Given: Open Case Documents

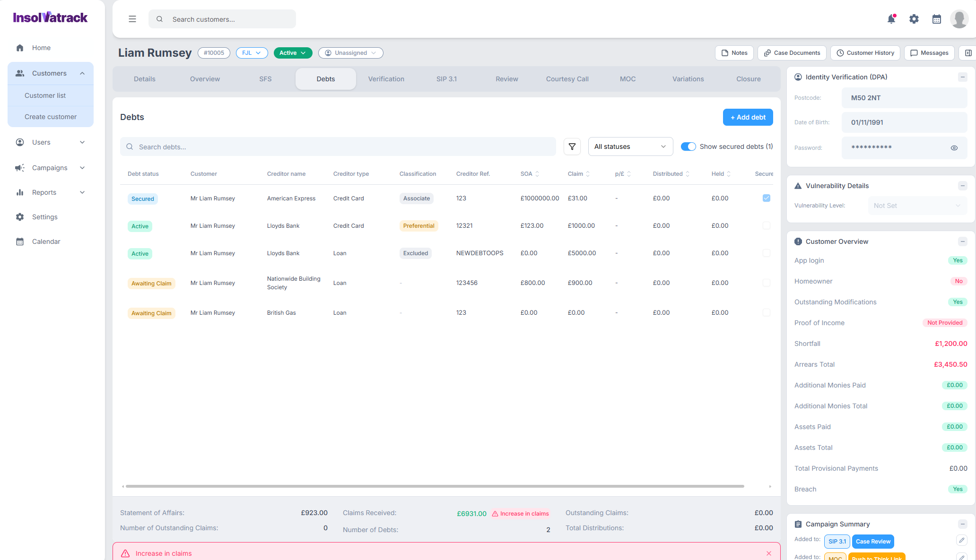Looking at the screenshot, I should [792, 53].
